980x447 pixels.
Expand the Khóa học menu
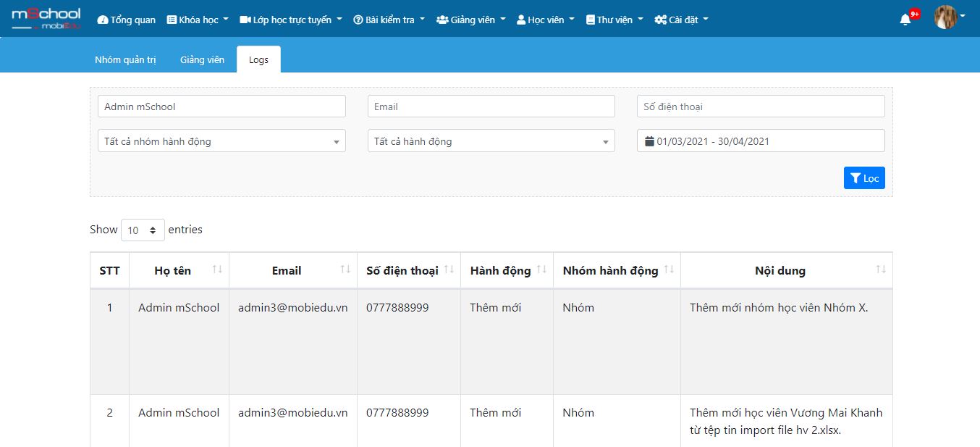tap(198, 20)
